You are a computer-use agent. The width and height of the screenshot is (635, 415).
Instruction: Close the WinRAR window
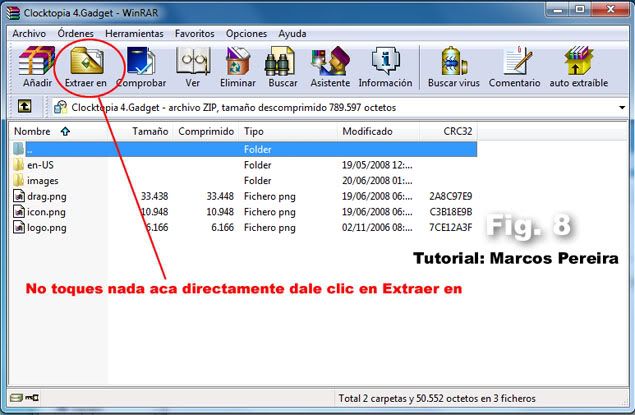(610, 10)
